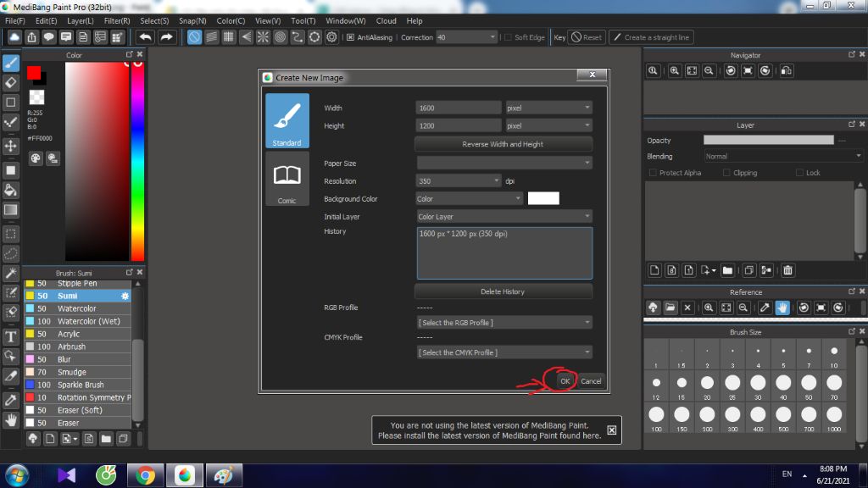Turn snap off icon in toolbar

194,37
